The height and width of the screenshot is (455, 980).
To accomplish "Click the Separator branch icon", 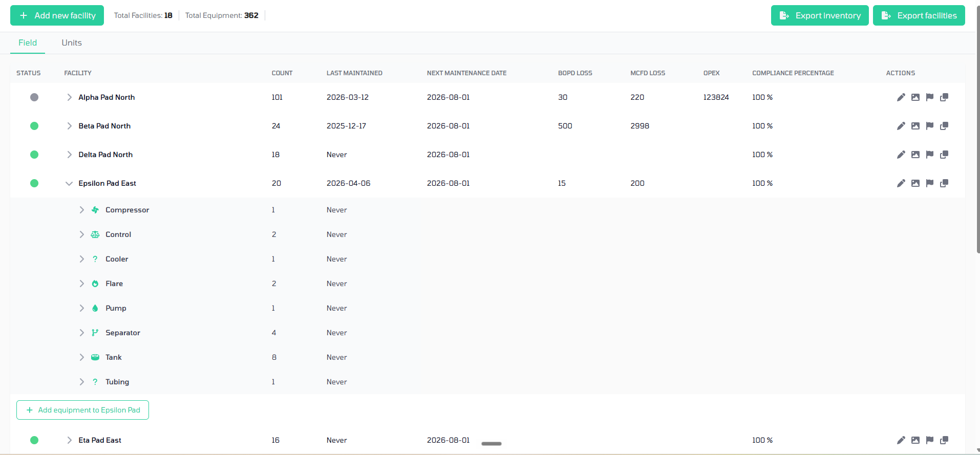I will pyautogui.click(x=95, y=333).
